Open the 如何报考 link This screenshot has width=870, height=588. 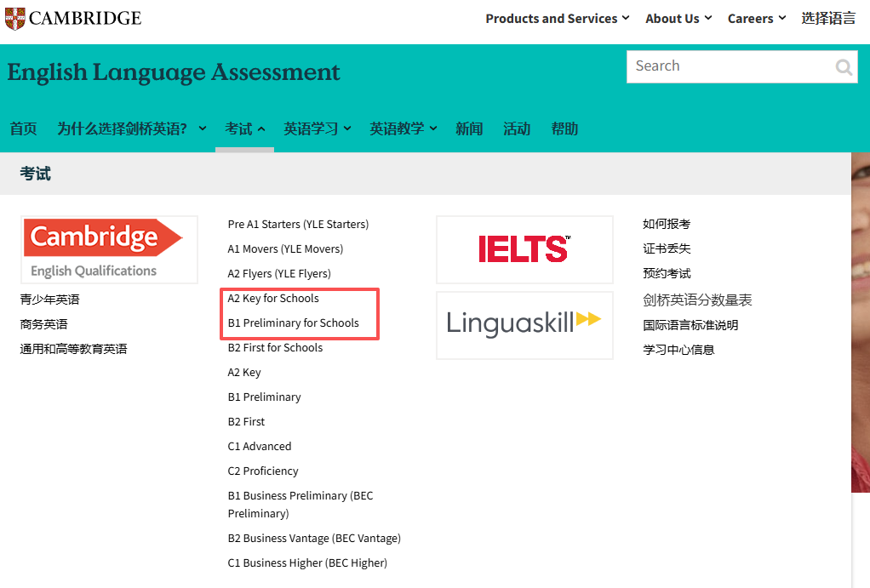pyautogui.click(x=667, y=224)
